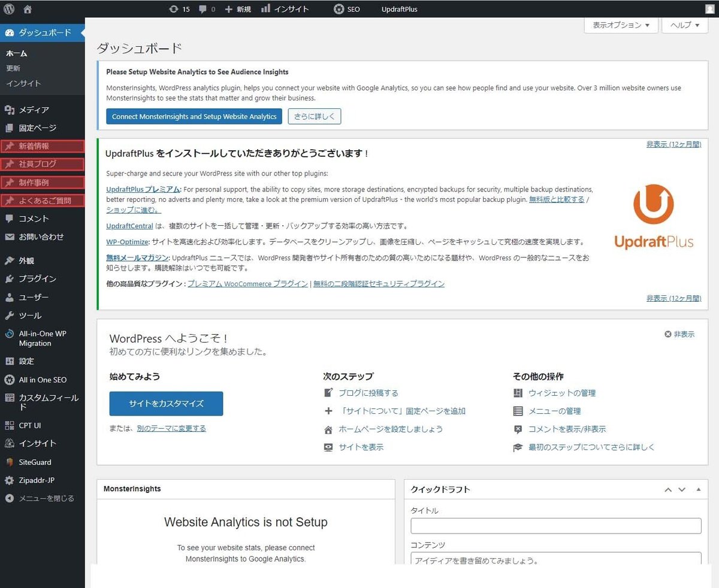Open the UpdraftCentral link
The image size is (719, 588).
[x=129, y=226]
